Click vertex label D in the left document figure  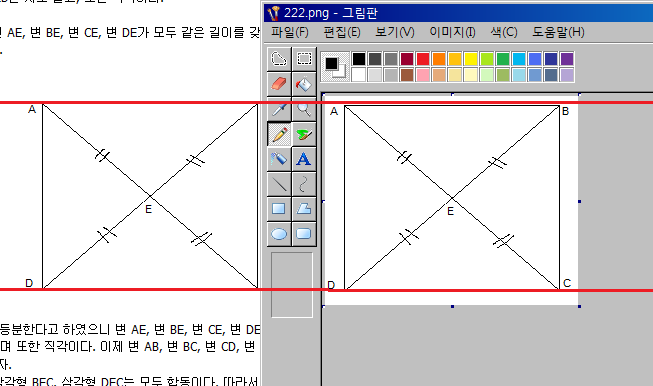pyautogui.click(x=29, y=283)
